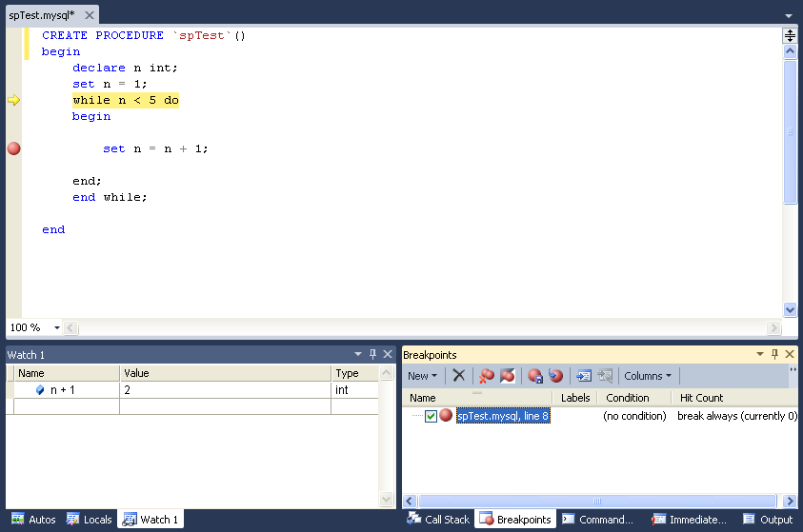The width and height of the screenshot is (803, 532).
Task: Select the spTest.mysql* document tab
Action: [x=42, y=15]
